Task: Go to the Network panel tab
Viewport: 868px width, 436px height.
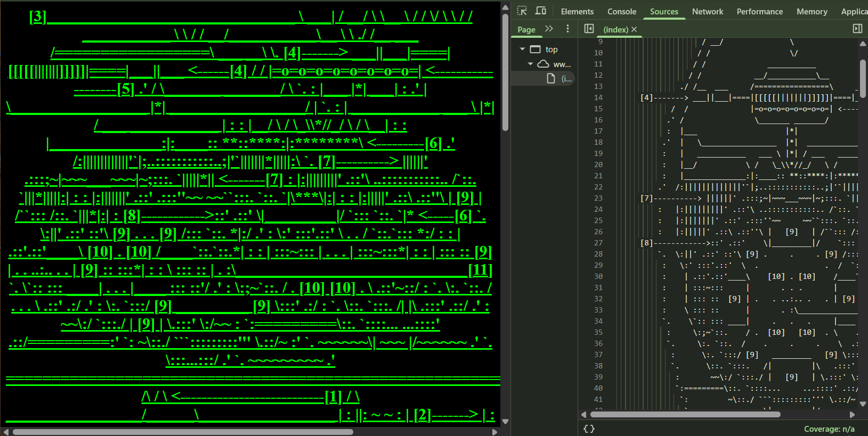Action: click(x=708, y=12)
